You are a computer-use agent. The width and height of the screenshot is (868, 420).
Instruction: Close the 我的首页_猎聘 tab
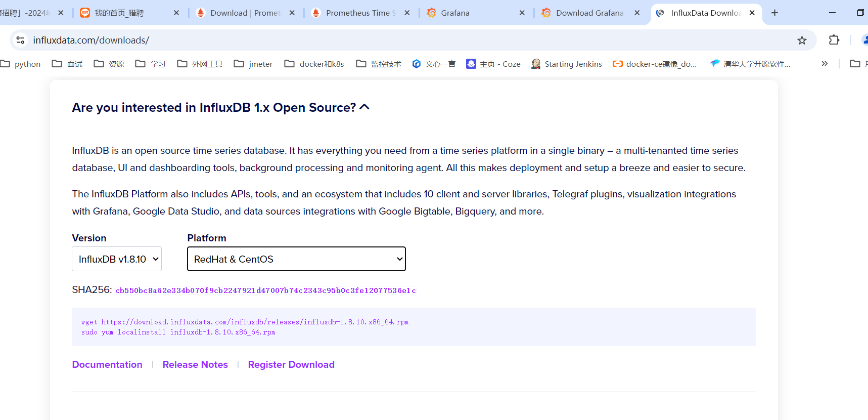(176, 13)
